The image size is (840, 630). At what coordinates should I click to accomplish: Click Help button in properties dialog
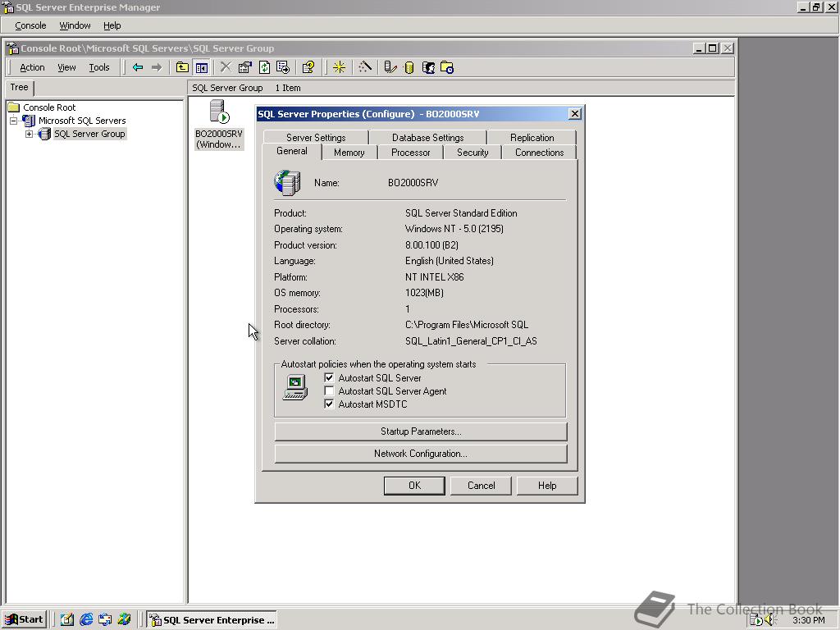pos(547,486)
